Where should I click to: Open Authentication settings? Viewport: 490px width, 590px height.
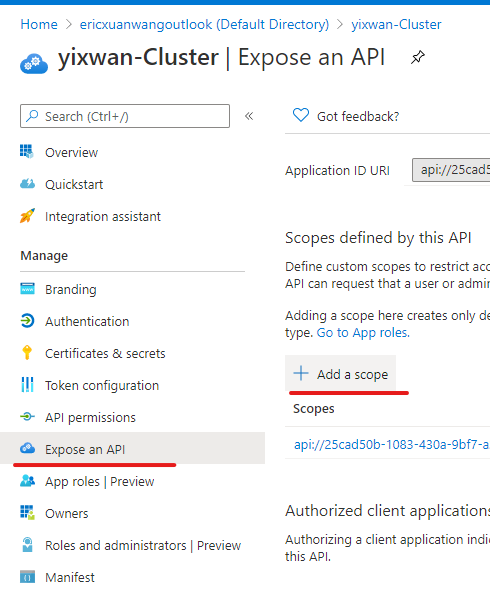tap(87, 321)
